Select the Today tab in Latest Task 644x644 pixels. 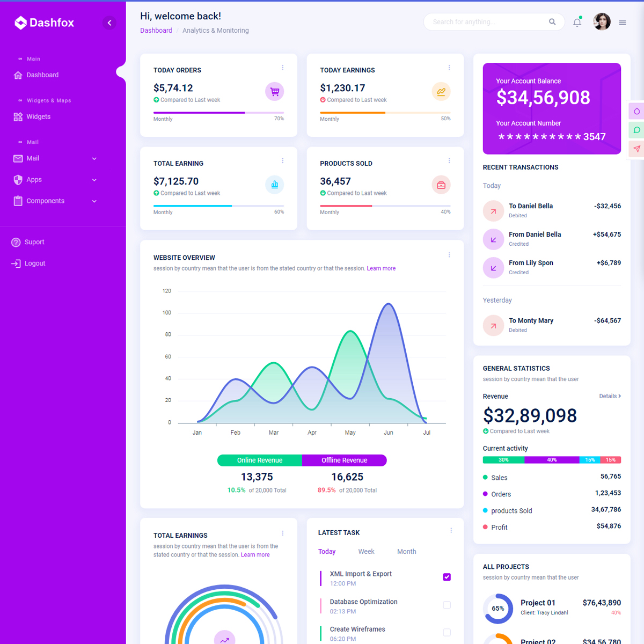[327, 552]
